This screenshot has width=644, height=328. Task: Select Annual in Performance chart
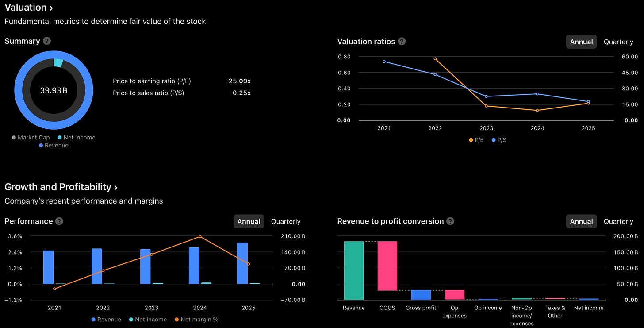249,221
